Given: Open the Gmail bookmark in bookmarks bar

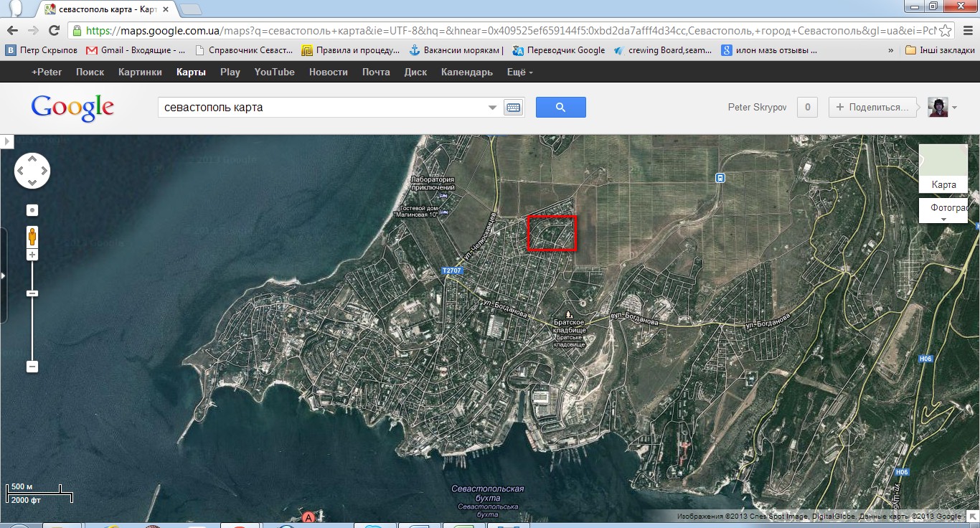Looking at the screenshot, I should tap(136, 50).
